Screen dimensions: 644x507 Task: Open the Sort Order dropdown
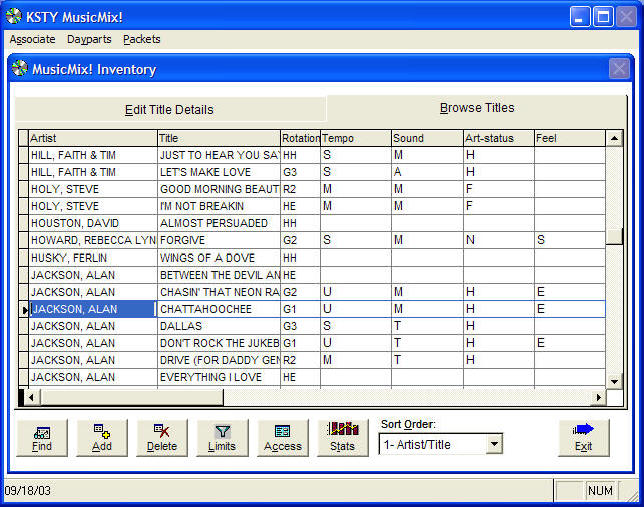(x=494, y=444)
